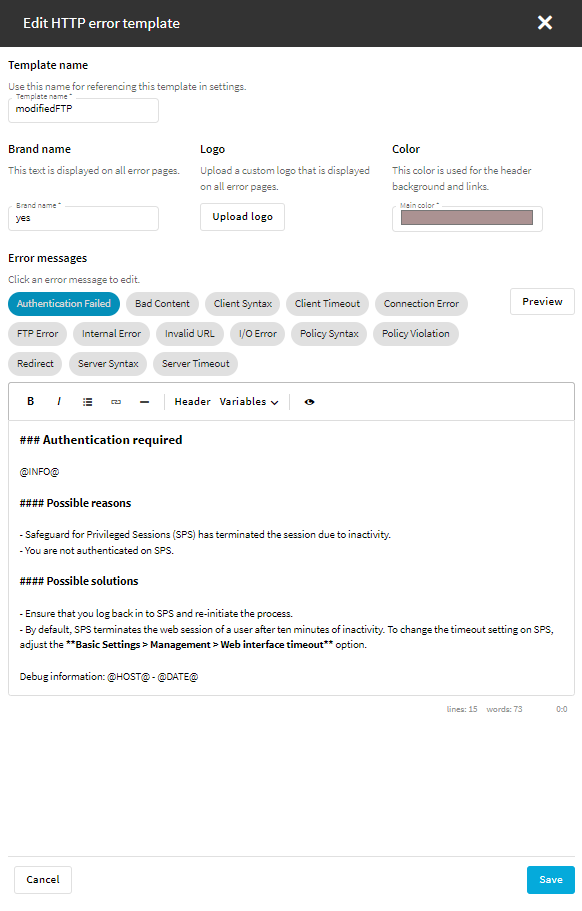The image size is (582, 911).
Task: Close the Edit HTTP error template dialog
Action: (545, 23)
